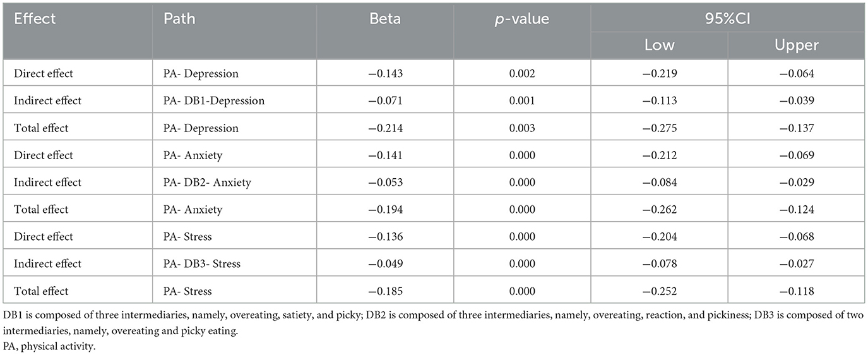Click the upper CI value −0.039

797,101
